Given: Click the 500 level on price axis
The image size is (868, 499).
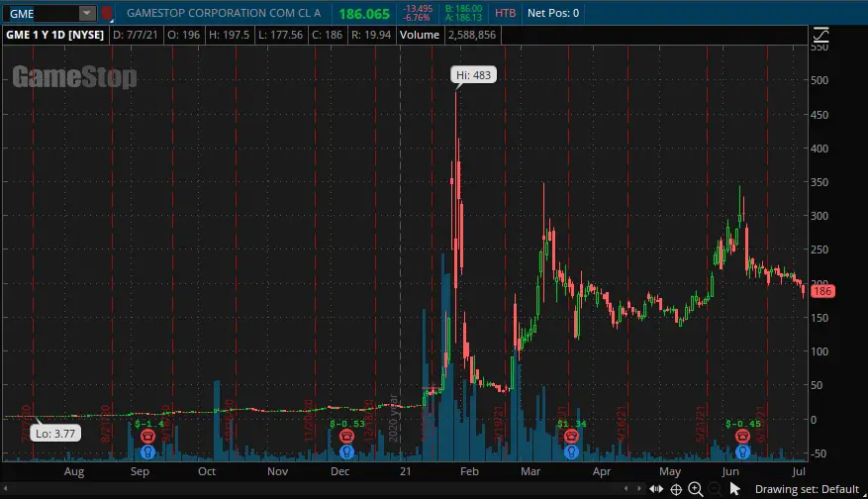Looking at the screenshot, I should click(x=820, y=80).
